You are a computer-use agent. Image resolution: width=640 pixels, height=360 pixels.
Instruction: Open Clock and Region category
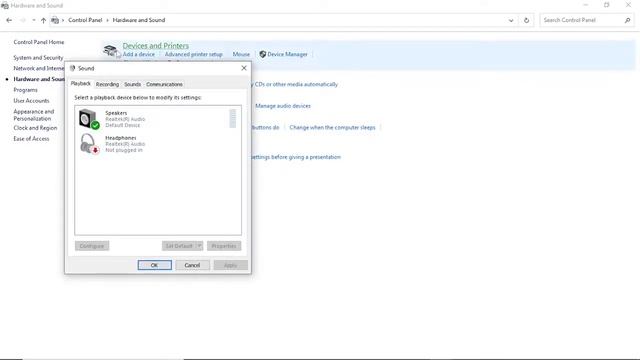(x=35, y=128)
